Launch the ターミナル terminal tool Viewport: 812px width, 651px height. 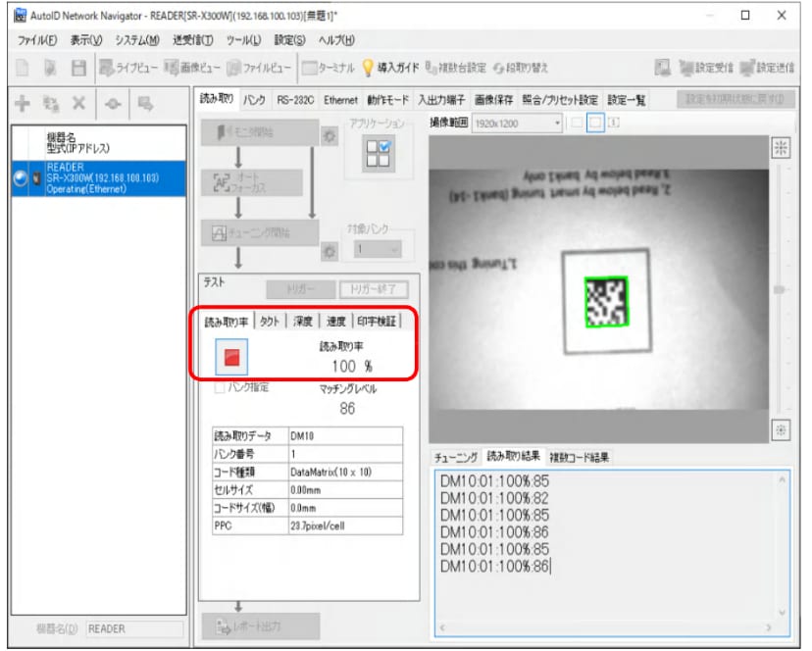(x=329, y=68)
